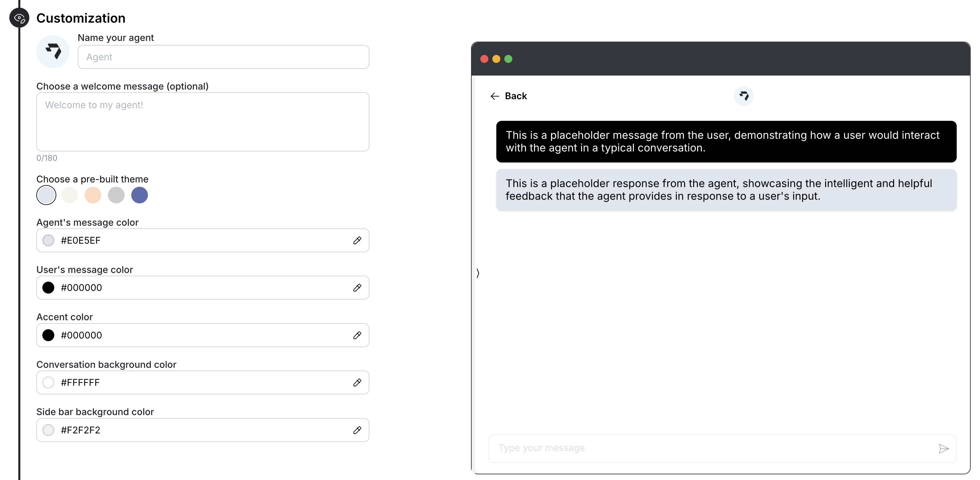Screen dimensions: 980x480
Task: Click the Type your message input box
Action: [x=712, y=448]
